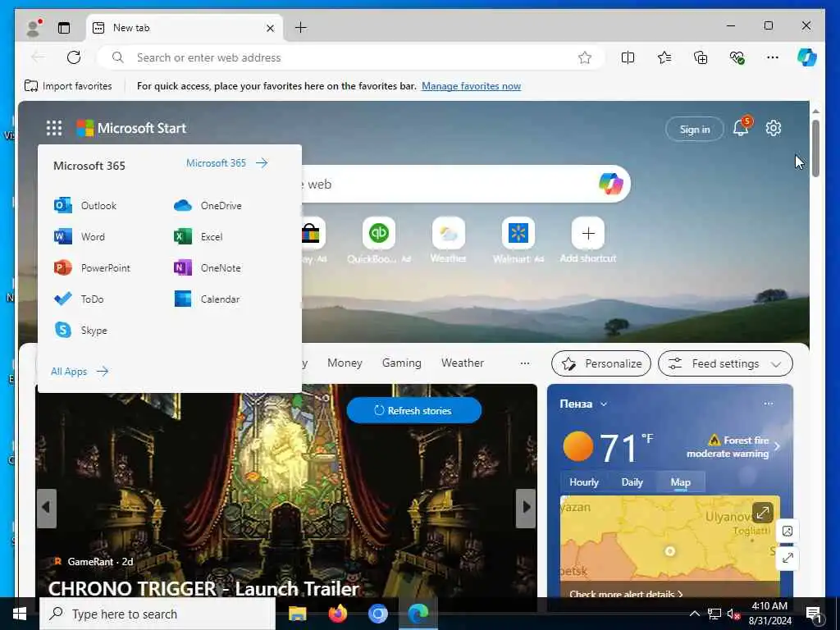Click Refresh stories button

(414, 411)
